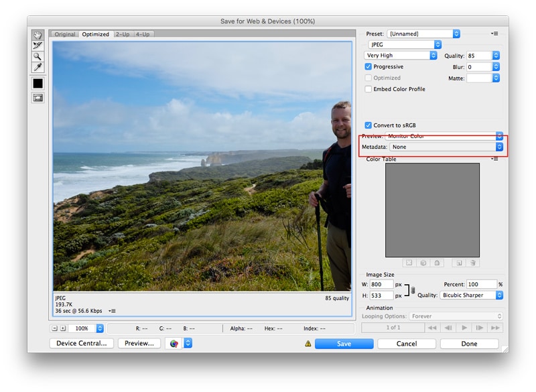Open the JPEG file format dropdown
The height and width of the screenshot is (392, 536).
(x=405, y=44)
